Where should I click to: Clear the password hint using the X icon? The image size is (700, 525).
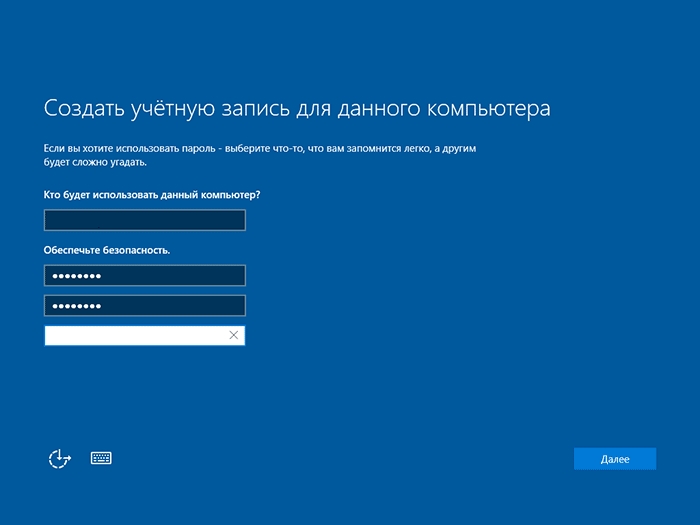(x=234, y=335)
